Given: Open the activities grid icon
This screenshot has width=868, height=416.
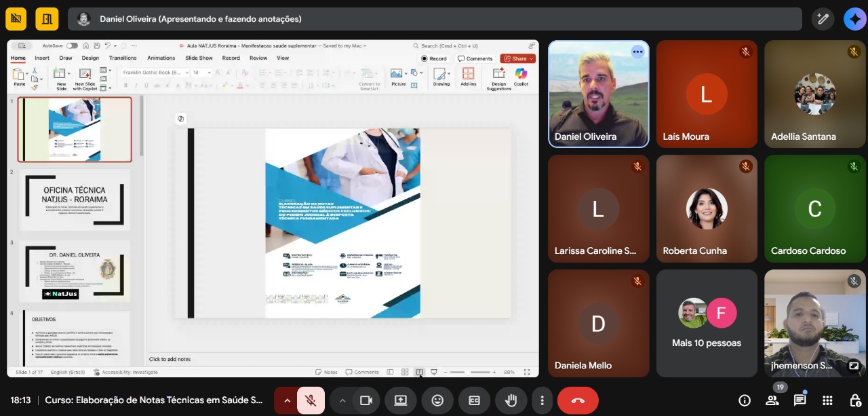Looking at the screenshot, I should 827,400.
